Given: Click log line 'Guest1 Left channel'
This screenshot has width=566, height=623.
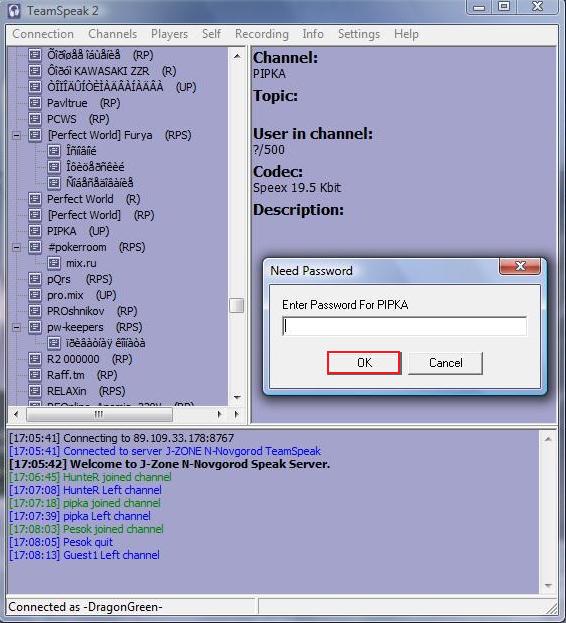Looking at the screenshot, I should [84, 555].
